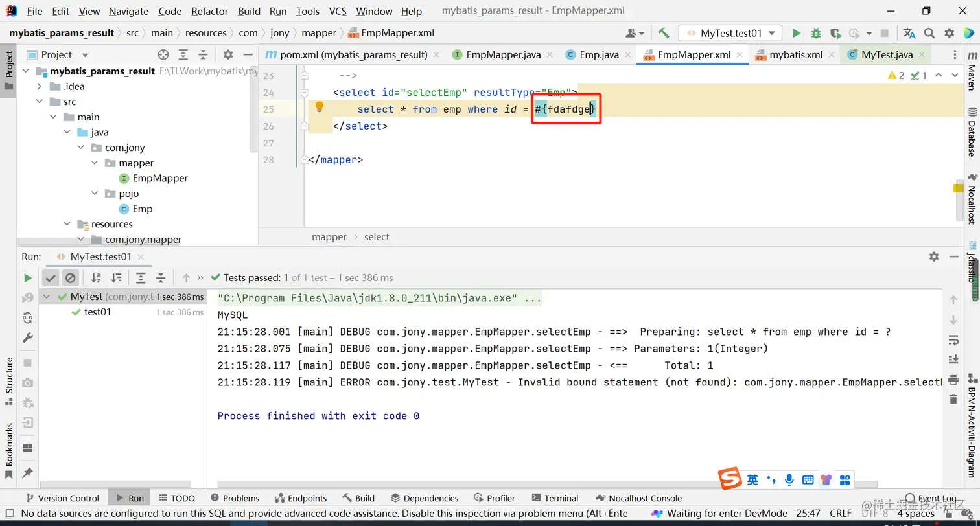Open the Database tool window
The width and height of the screenshot is (980, 526).
(972, 132)
